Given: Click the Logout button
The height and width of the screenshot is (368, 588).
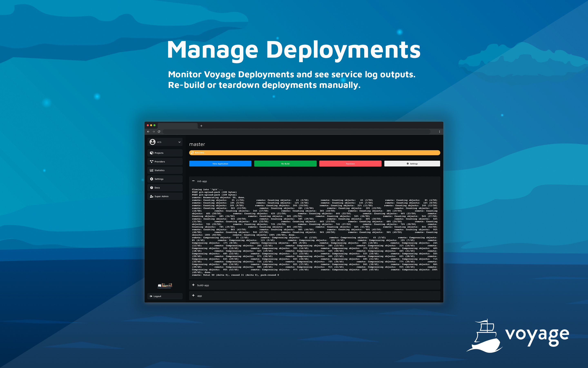Looking at the screenshot, I should 165,296.
